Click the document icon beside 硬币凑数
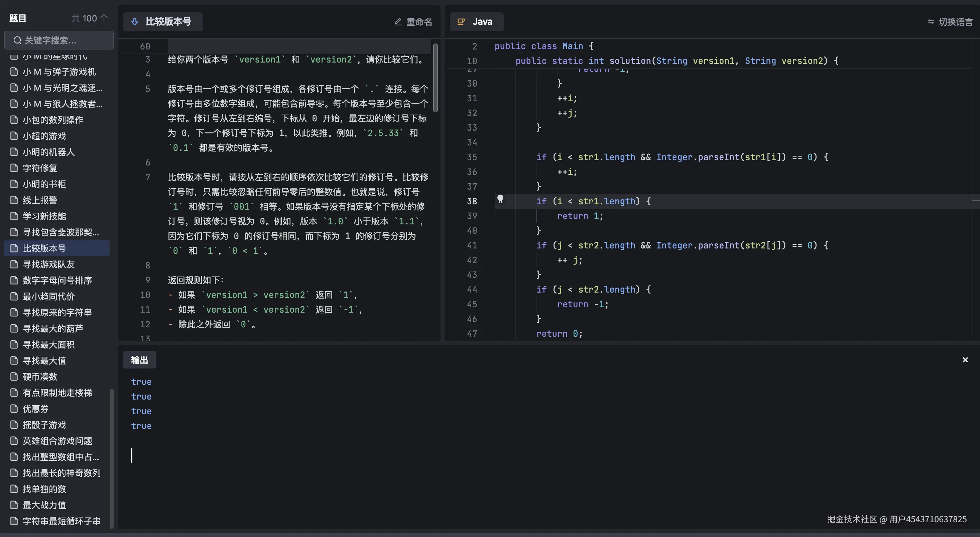The width and height of the screenshot is (980, 537). coord(14,377)
